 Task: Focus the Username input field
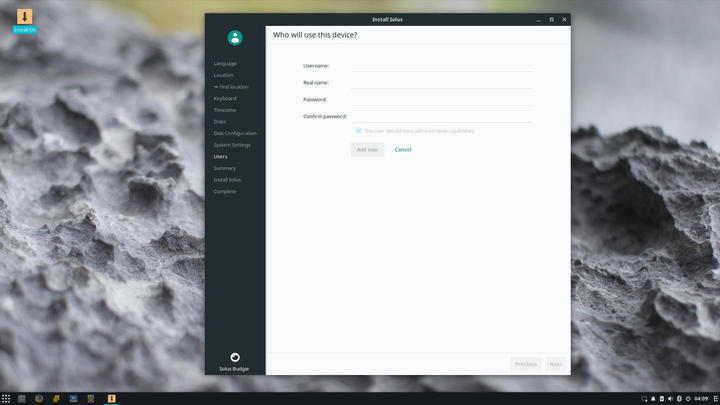point(442,66)
